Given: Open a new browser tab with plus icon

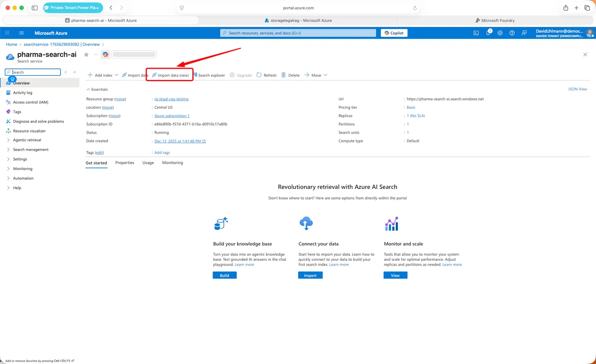Looking at the screenshot, I should (x=576, y=8).
